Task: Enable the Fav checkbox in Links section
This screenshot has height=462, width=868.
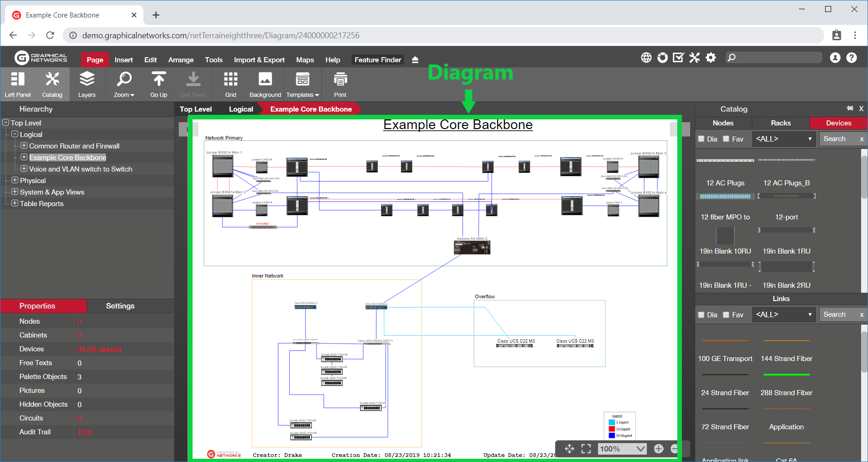Action: tap(726, 314)
